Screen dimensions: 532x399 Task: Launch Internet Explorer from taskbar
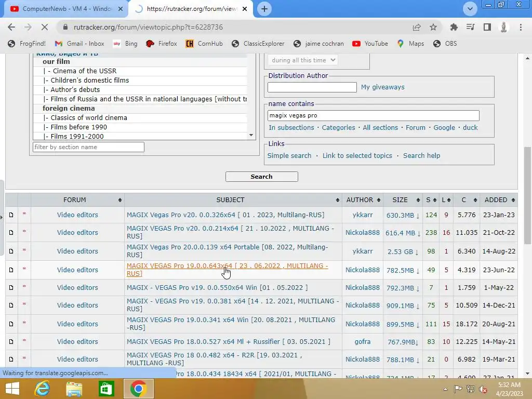click(x=42, y=389)
